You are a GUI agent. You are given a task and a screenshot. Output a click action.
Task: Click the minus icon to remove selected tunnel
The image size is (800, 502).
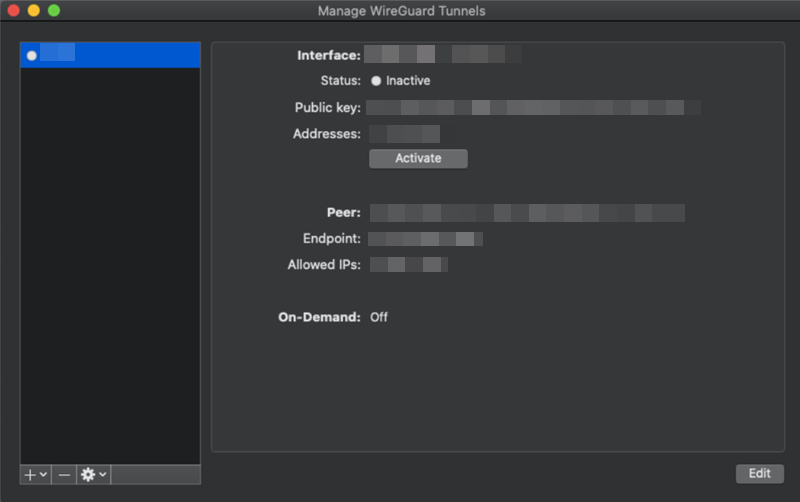(x=64, y=475)
